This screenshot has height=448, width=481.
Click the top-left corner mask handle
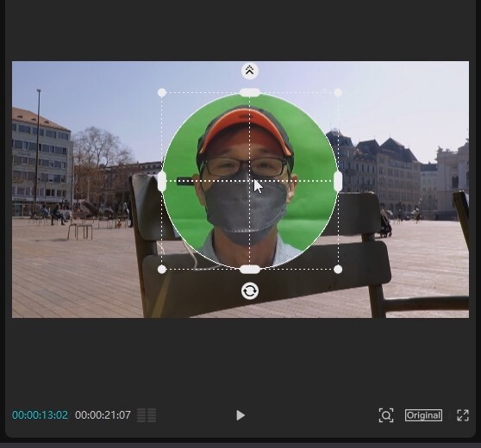(162, 92)
